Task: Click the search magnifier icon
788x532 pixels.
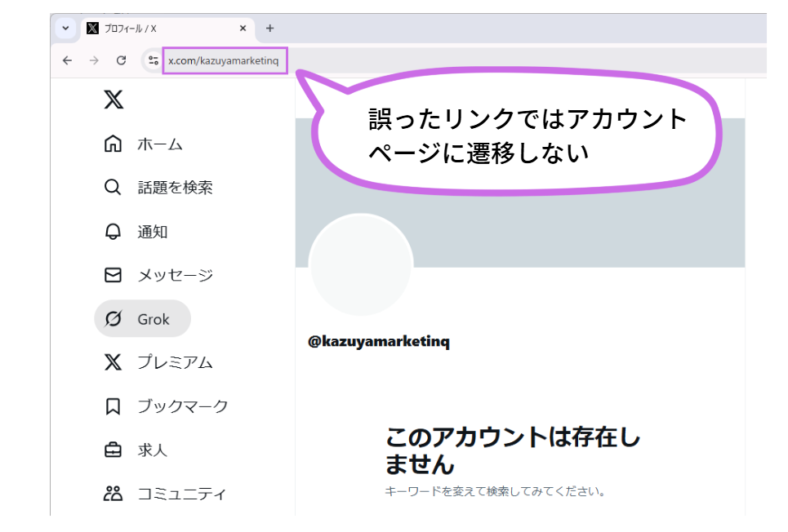Action: coord(114,188)
